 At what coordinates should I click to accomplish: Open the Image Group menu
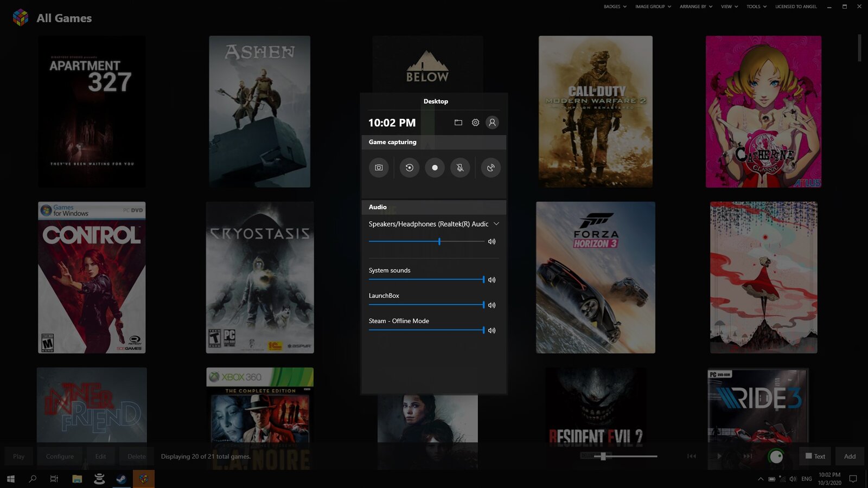[x=653, y=7]
